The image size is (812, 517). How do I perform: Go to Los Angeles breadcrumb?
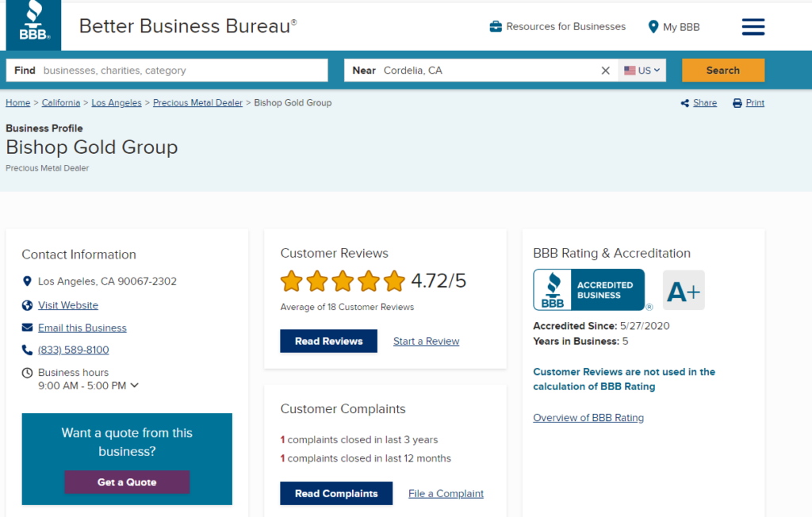[117, 102]
